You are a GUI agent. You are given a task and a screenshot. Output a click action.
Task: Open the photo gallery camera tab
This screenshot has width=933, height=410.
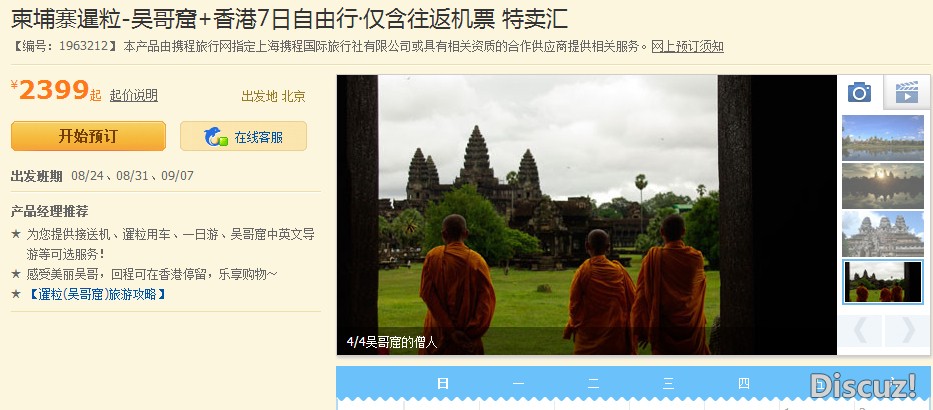coord(860,92)
